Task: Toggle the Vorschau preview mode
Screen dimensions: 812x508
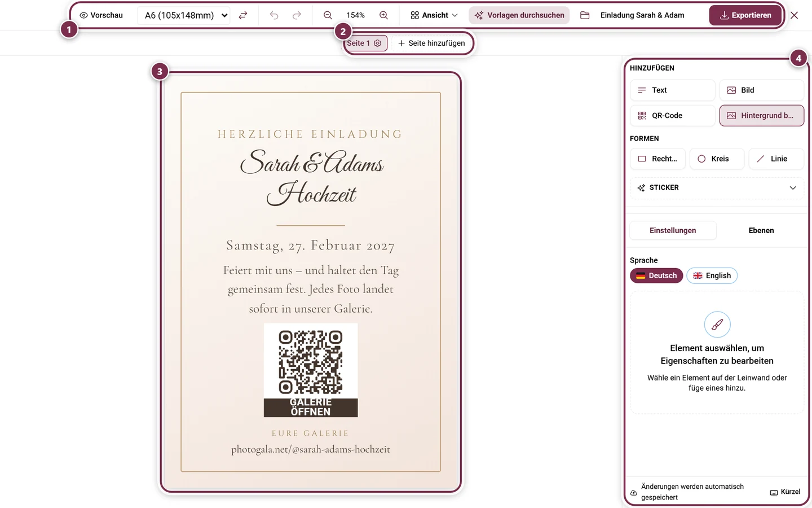Action: click(101, 15)
